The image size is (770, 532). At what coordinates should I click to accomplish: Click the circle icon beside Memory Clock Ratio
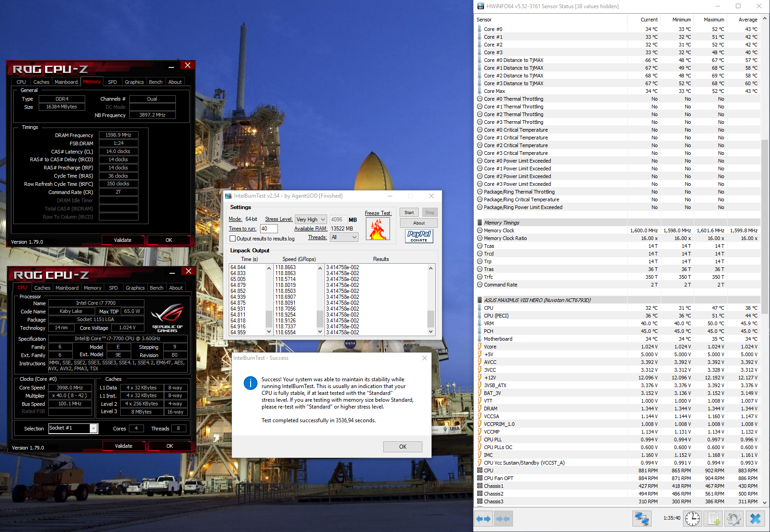coord(480,238)
